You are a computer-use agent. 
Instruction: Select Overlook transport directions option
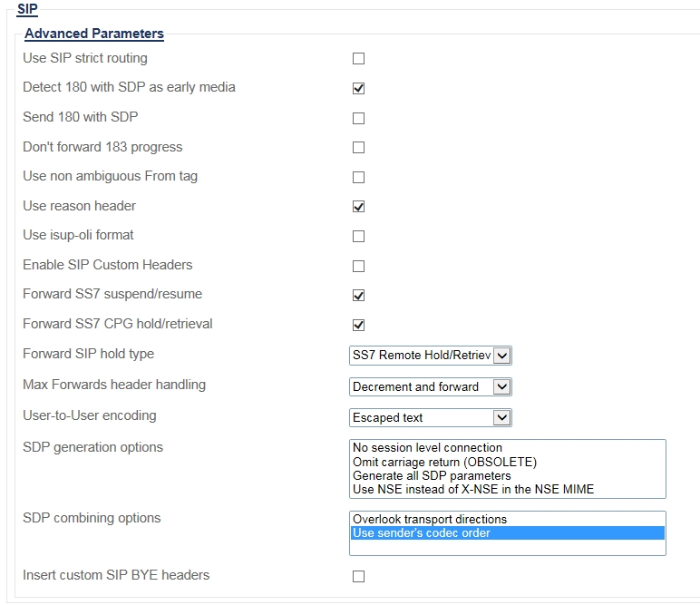tap(430, 519)
